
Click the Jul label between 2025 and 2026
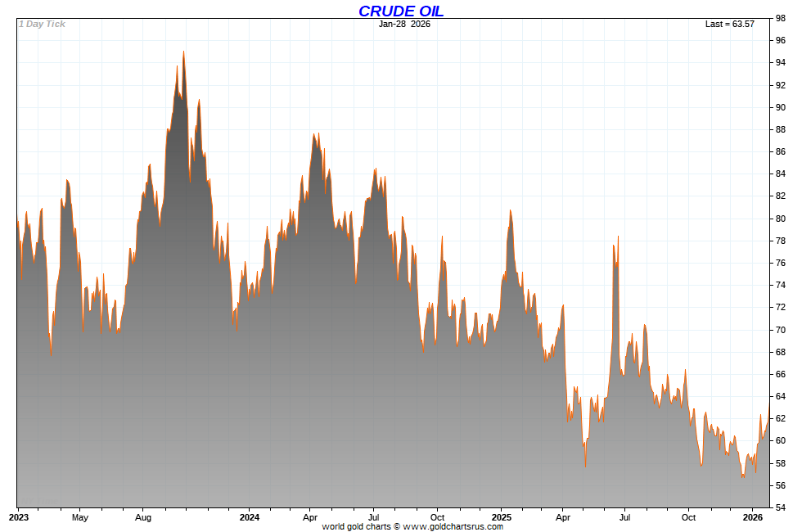coord(625,517)
